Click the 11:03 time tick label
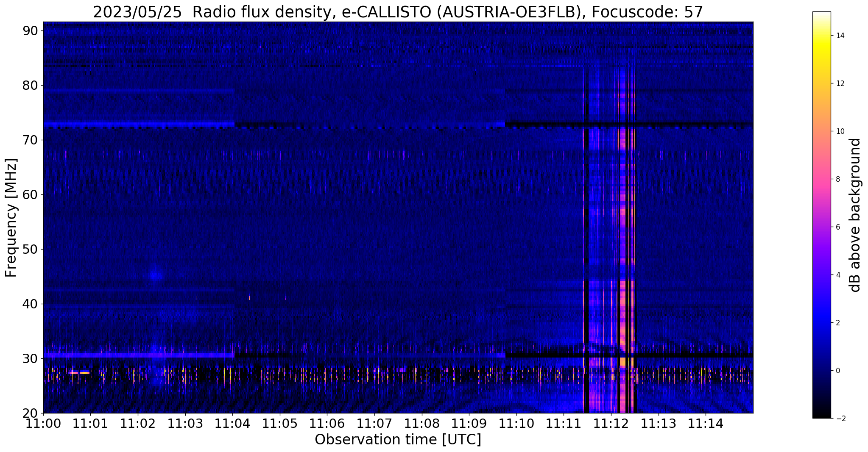 pyautogui.click(x=185, y=424)
